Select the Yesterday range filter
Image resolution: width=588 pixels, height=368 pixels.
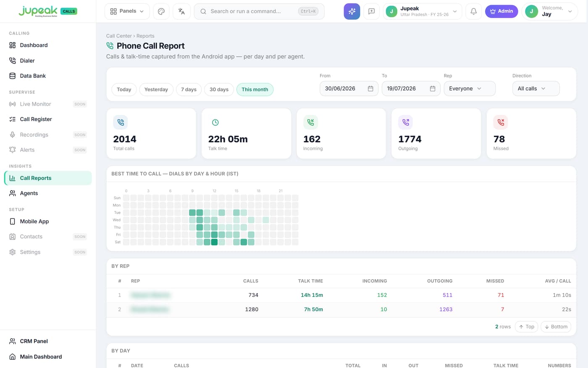[156, 90]
